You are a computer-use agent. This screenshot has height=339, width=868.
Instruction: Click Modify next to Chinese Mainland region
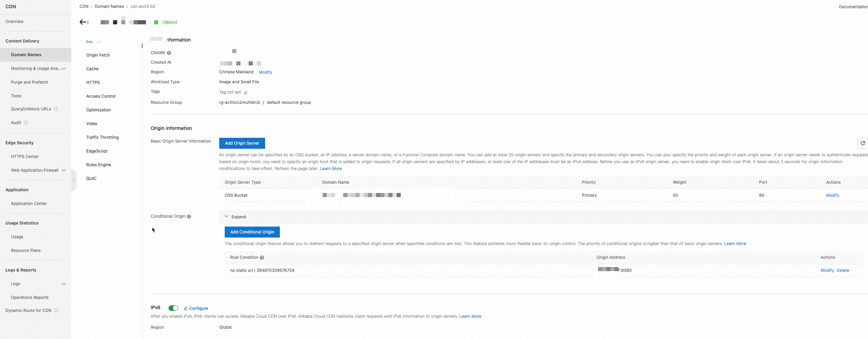[265, 72]
